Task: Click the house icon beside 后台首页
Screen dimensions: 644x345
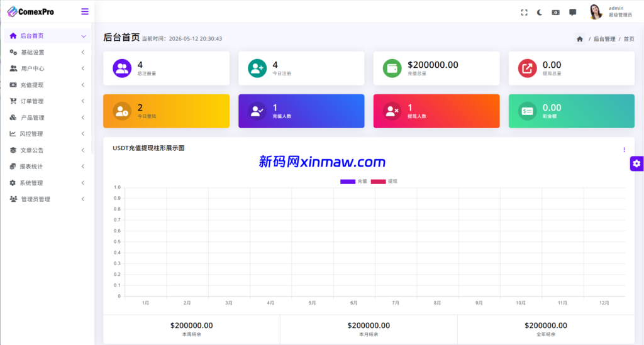Action: pos(13,36)
